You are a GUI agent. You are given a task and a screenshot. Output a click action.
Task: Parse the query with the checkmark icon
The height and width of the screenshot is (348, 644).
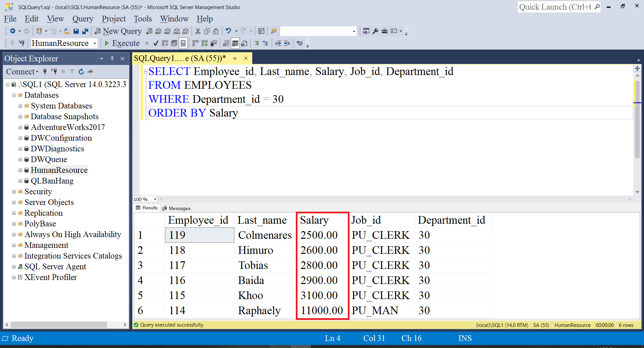[156, 43]
